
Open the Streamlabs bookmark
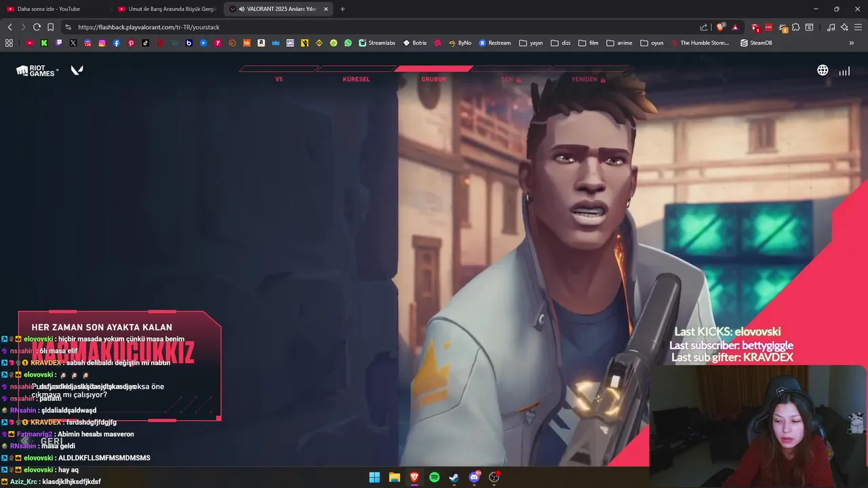tap(377, 43)
